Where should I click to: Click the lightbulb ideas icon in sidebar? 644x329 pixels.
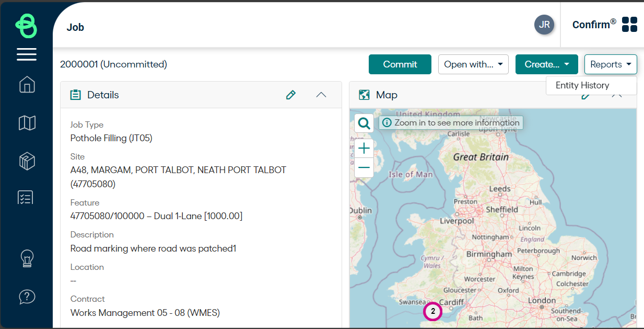tap(26, 258)
